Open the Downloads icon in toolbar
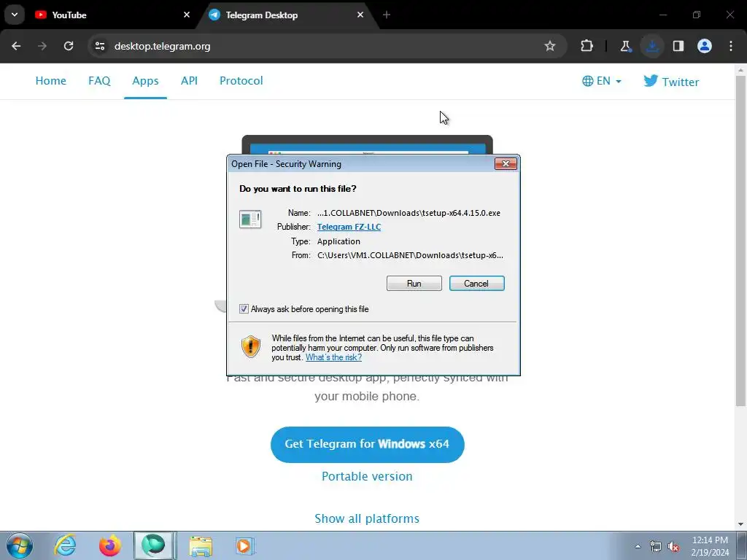The width and height of the screenshot is (747, 560). click(652, 46)
